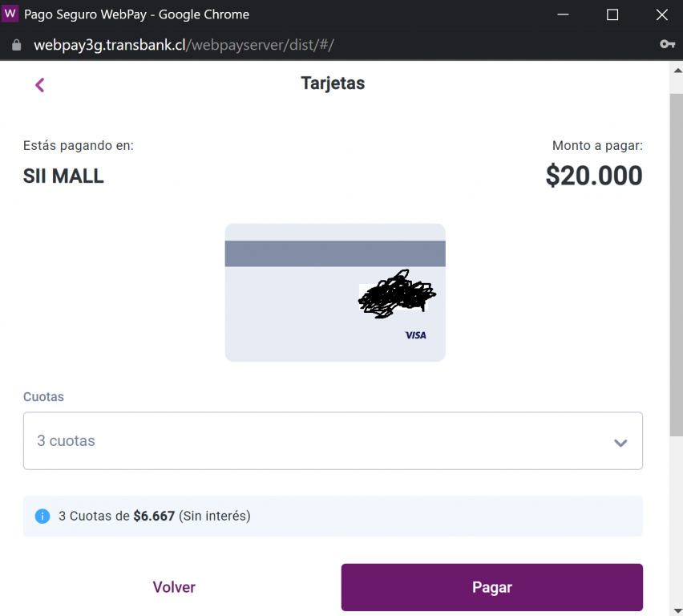The width and height of the screenshot is (683, 616).
Task: Click the padlock icon in address bar
Action: pos(15,45)
